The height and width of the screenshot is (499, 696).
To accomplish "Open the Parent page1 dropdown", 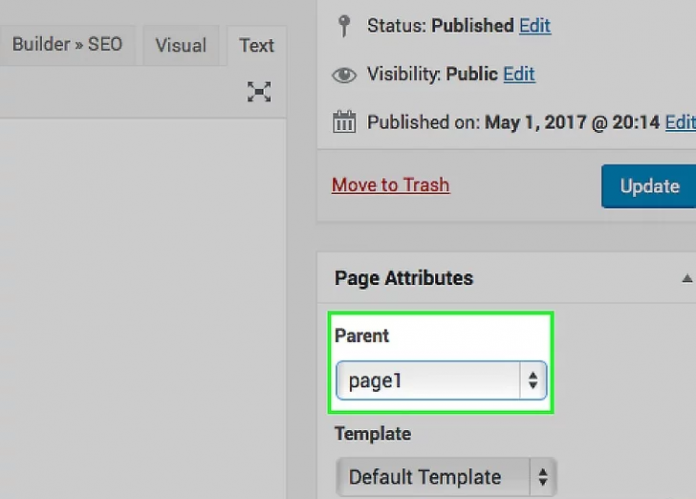I will [x=441, y=381].
